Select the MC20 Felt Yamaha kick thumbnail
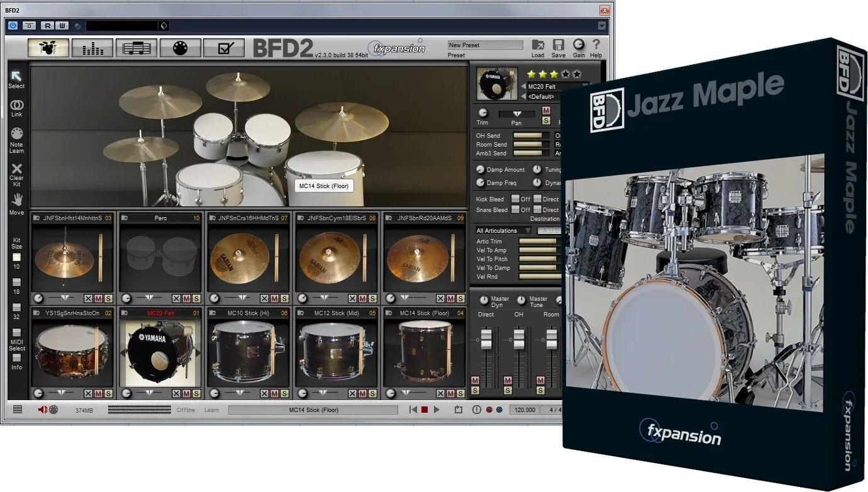Screen dimensions: 868x492 coord(160,353)
